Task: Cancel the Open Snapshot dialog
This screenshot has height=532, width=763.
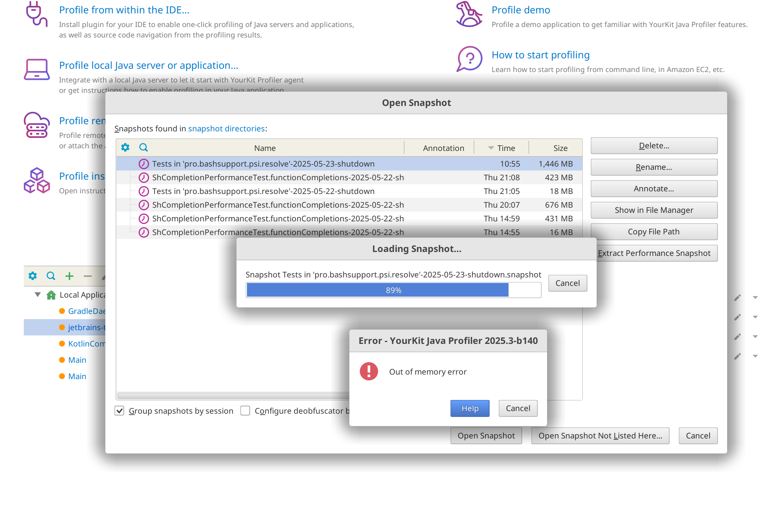Action: (698, 436)
